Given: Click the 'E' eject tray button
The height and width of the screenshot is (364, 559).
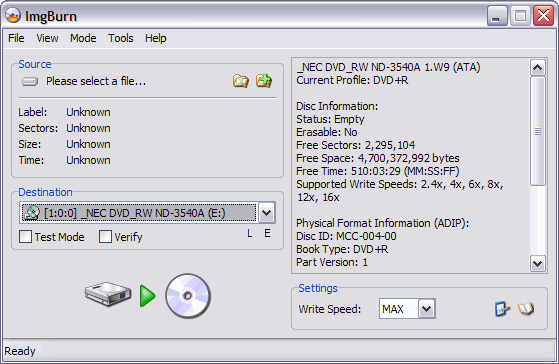Looking at the screenshot, I should click(x=267, y=234).
